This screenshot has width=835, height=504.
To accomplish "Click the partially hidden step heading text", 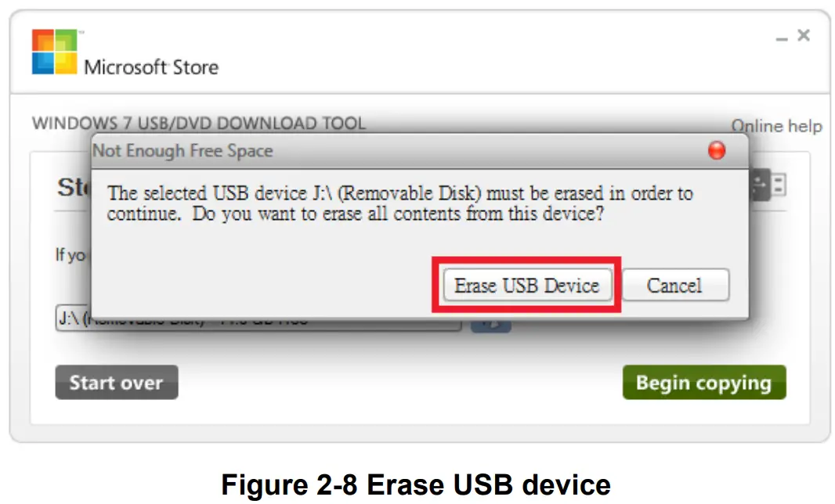I will point(74,187).
